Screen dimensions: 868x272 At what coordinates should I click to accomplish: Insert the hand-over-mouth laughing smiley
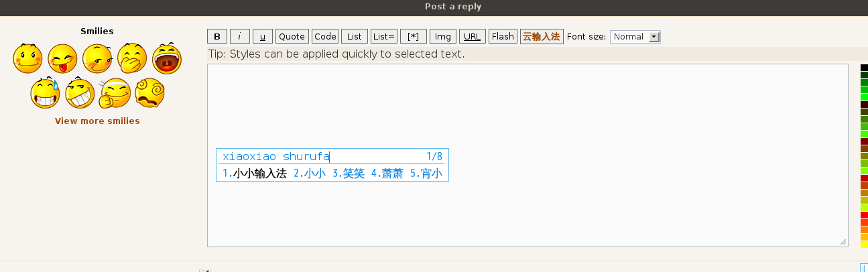pyautogui.click(x=132, y=58)
